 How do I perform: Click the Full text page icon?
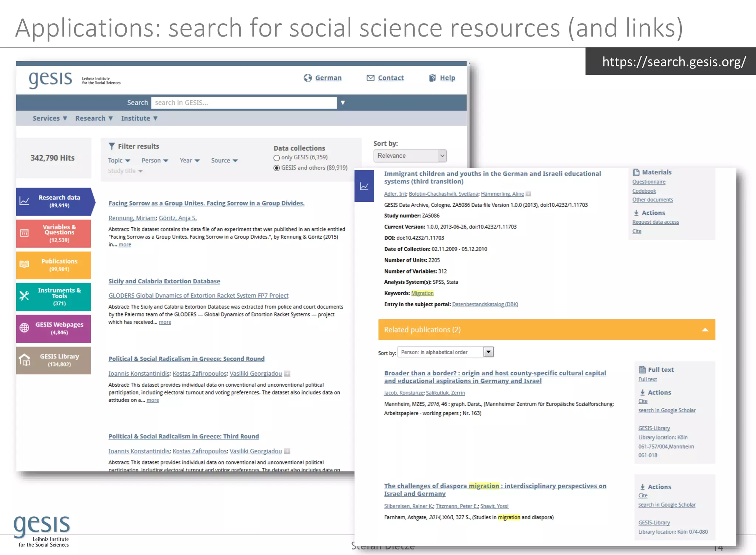click(x=642, y=370)
